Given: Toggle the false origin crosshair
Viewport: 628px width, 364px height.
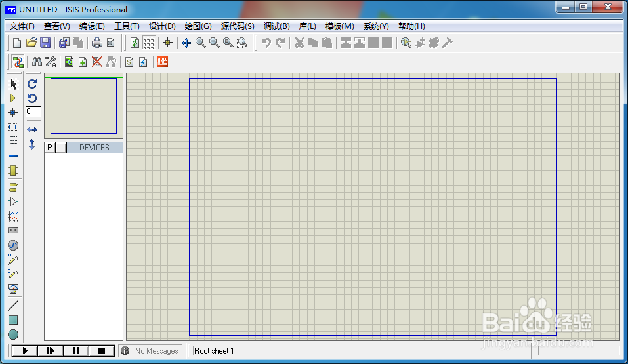Looking at the screenshot, I should (x=168, y=43).
